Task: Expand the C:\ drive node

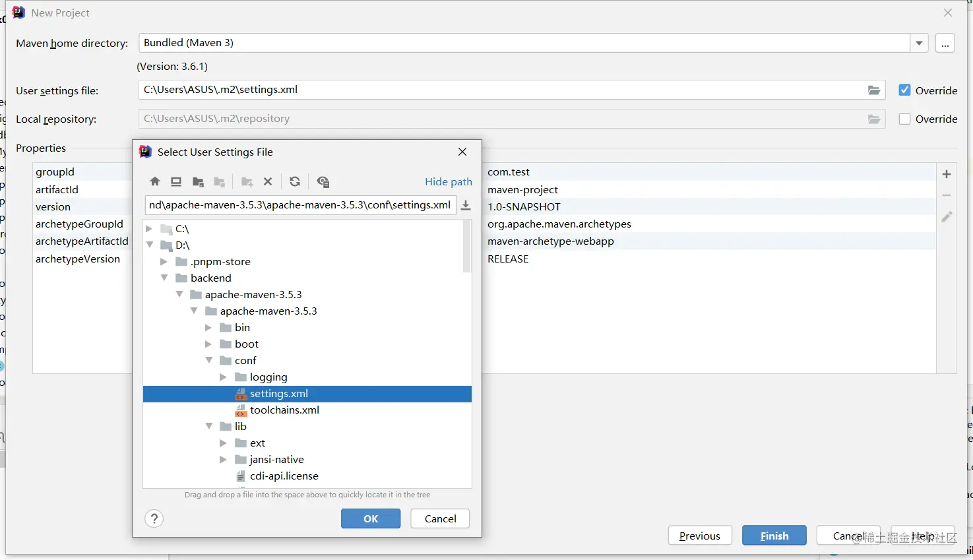Action: tap(149, 229)
